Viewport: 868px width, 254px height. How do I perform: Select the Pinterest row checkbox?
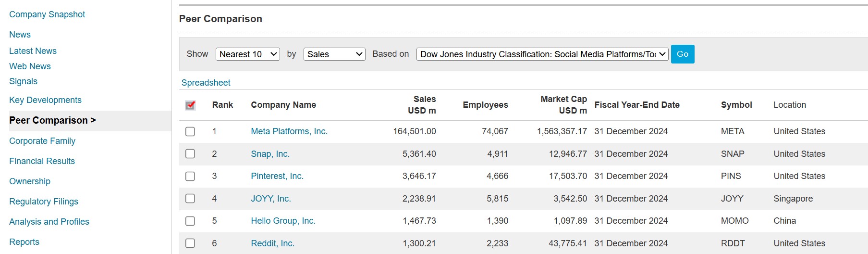[190, 177]
